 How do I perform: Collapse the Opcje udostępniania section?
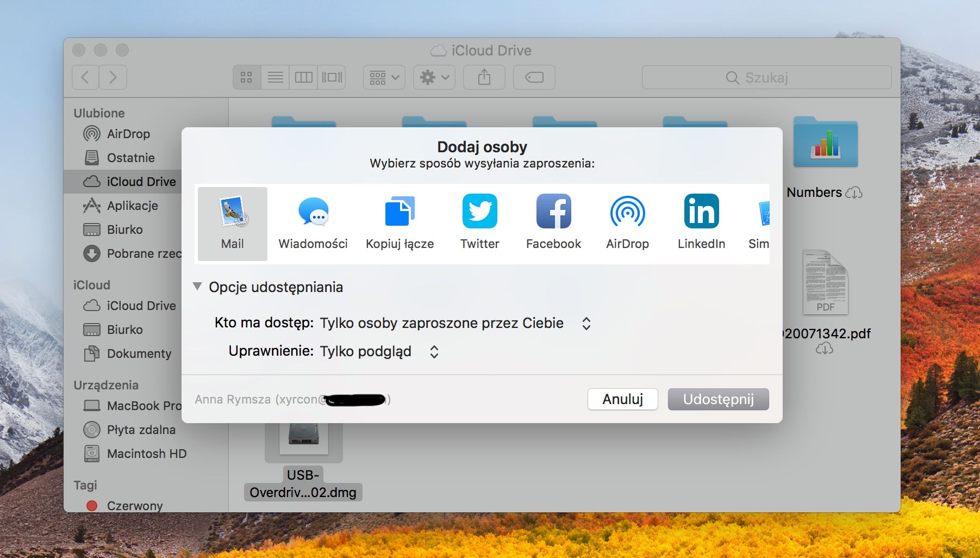(197, 287)
